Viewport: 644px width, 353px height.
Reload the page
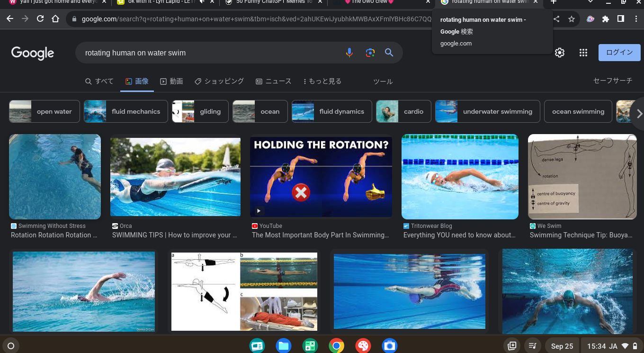click(x=40, y=19)
